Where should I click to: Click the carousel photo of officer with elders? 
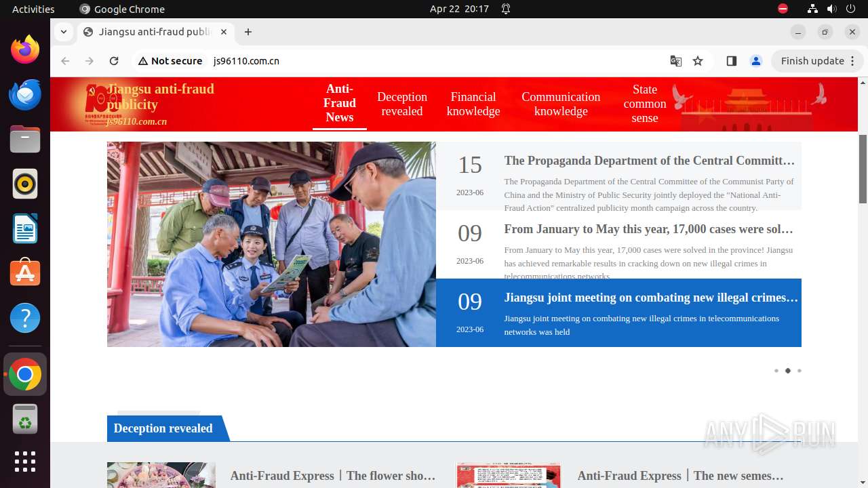271,244
